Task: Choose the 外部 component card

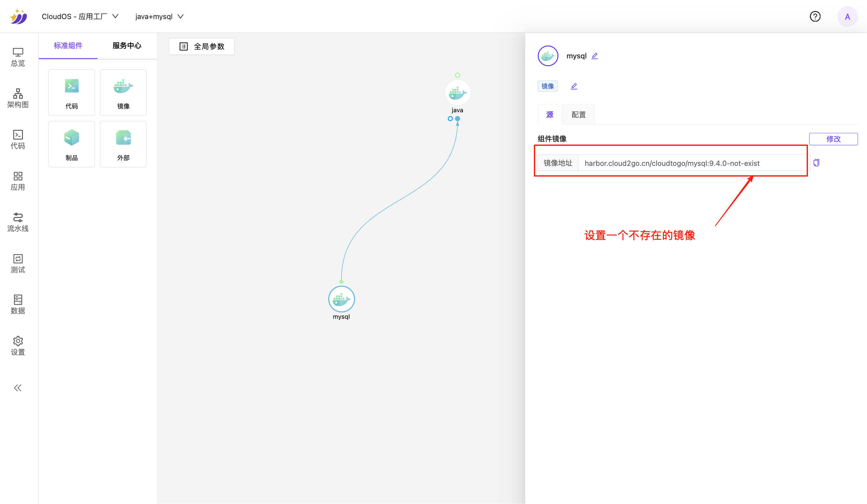Action: pos(123,144)
